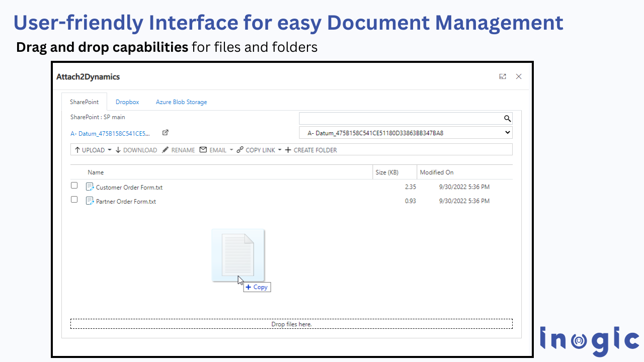Click the 2.35 size value
644x362 pixels.
410,187
